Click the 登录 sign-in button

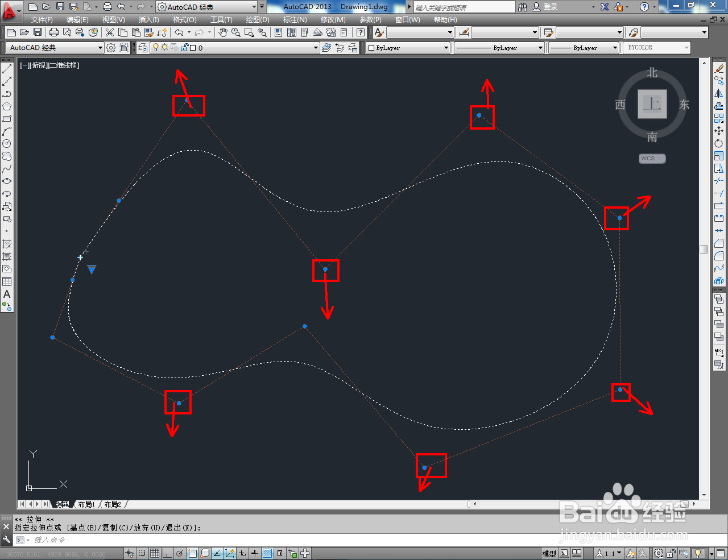point(545,7)
